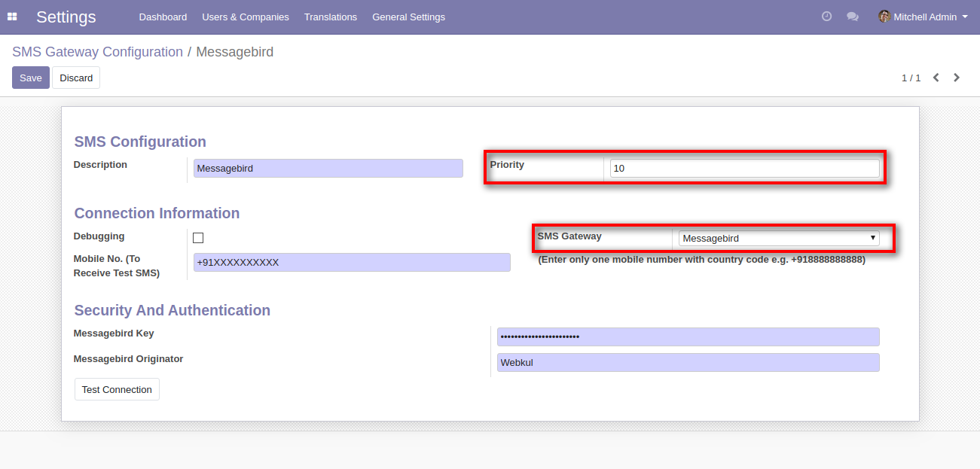Viewport: 980px width, 469px height.
Task: Click Mitchell Admin avatar picture
Action: [884, 17]
